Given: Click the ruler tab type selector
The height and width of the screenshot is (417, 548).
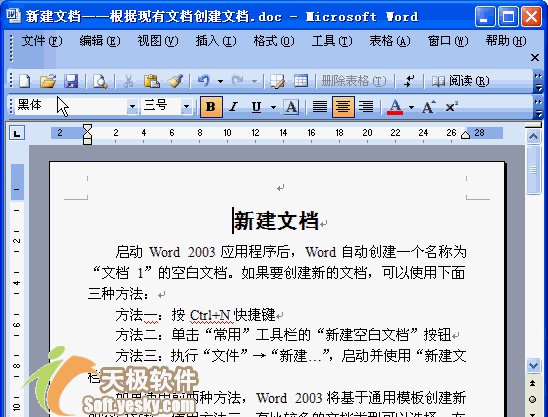Looking at the screenshot, I should (17, 133).
